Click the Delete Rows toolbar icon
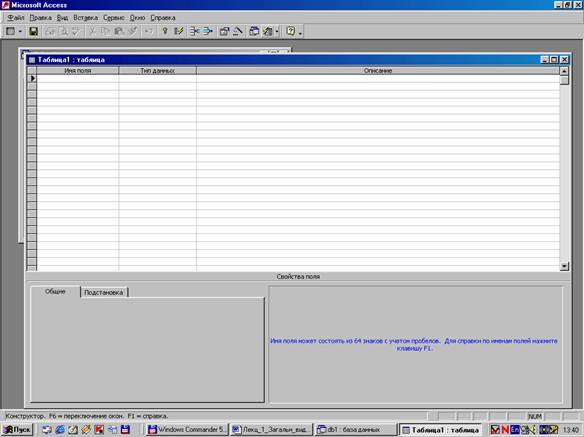 point(208,31)
